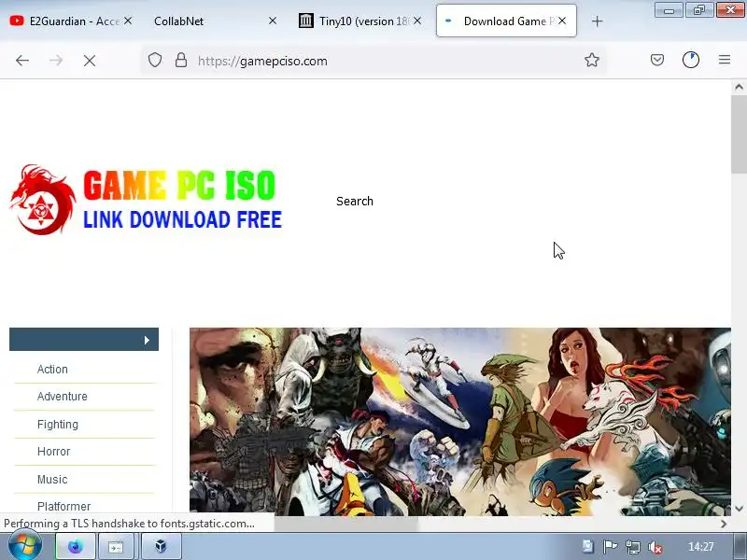Click the vertical scrollbar up arrow

pos(739,87)
